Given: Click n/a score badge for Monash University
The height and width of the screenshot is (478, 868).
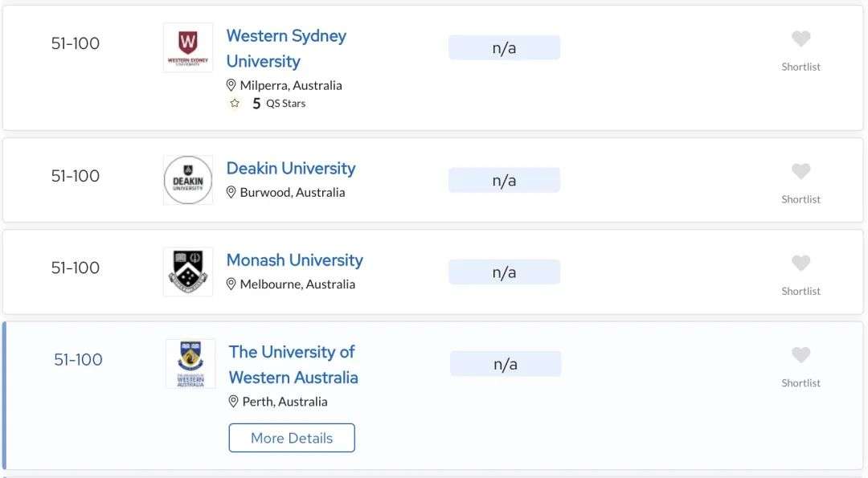Looking at the screenshot, I should pyautogui.click(x=504, y=272).
